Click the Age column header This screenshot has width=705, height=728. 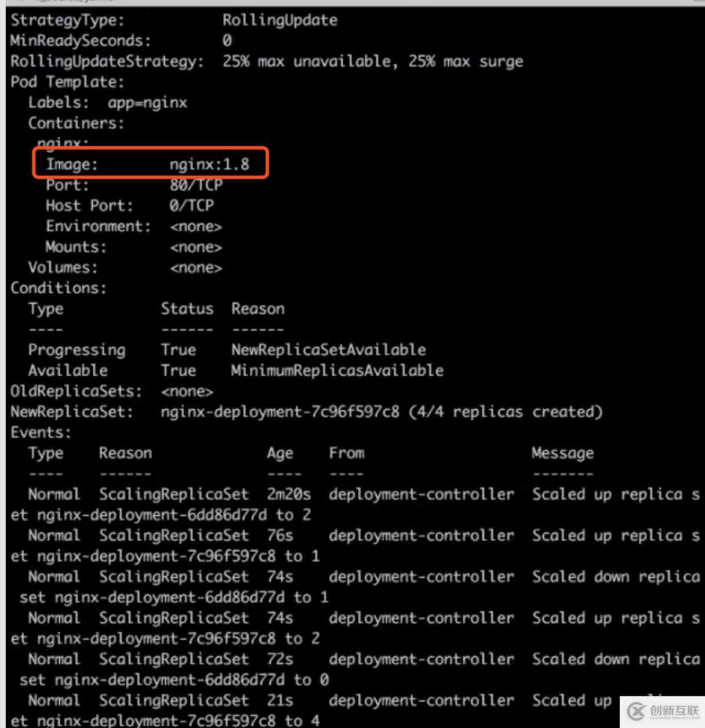(280, 453)
